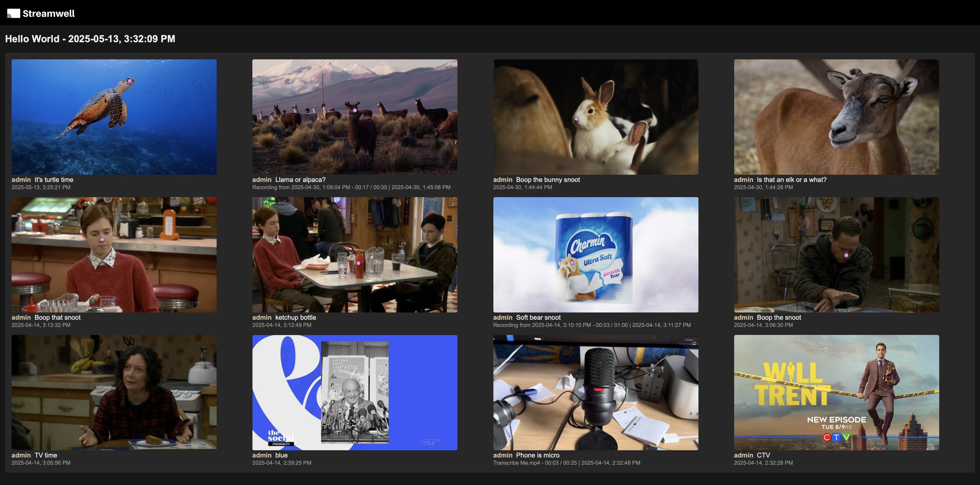
Task: Click the purple marker on the boy's nose
Action: click(102, 239)
